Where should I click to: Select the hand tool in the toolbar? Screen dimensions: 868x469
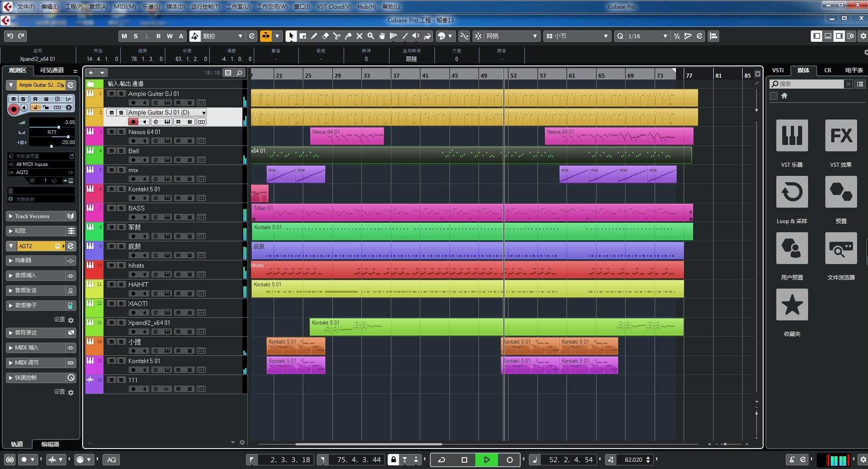(x=382, y=36)
